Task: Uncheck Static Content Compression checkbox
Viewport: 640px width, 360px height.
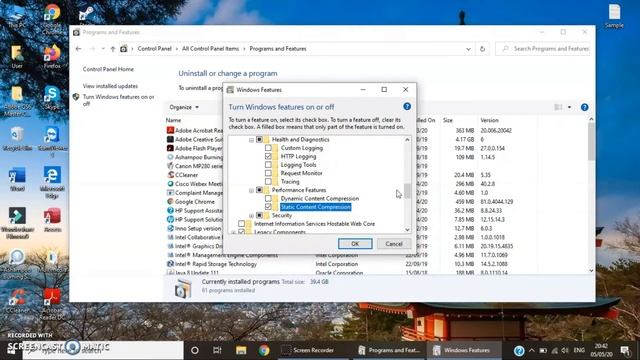Action: point(268,207)
